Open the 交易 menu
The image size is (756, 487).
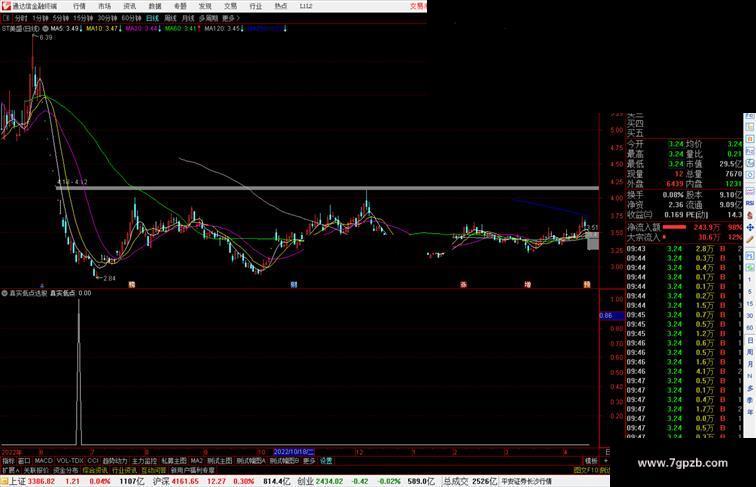coord(230,6)
